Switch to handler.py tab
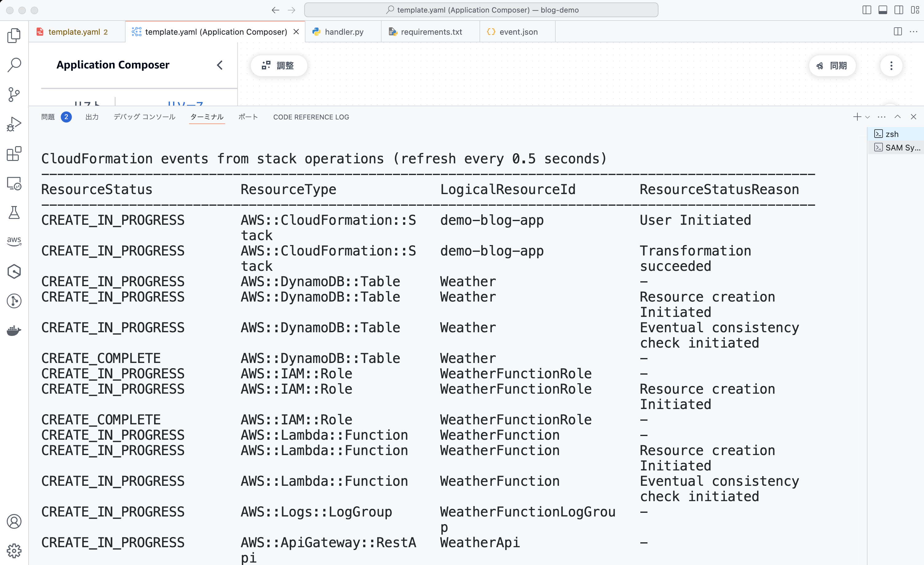This screenshot has width=924, height=565. pos(343,32)
